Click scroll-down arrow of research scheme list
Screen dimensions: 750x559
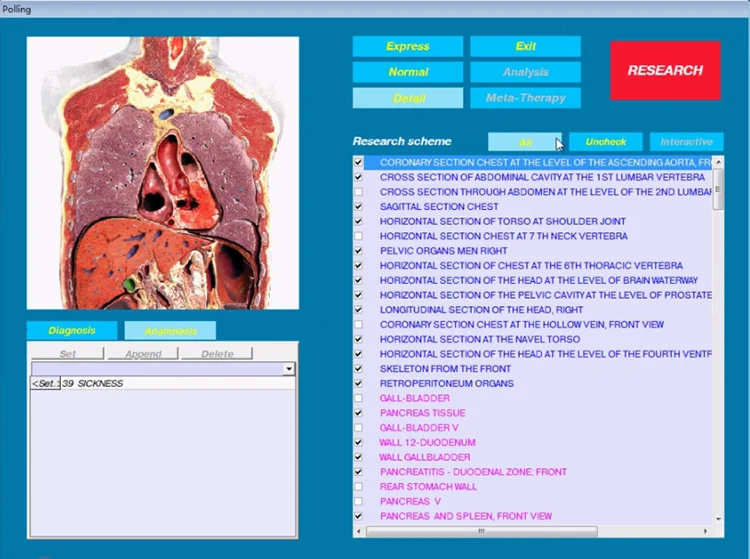click(x=718, y=519)
